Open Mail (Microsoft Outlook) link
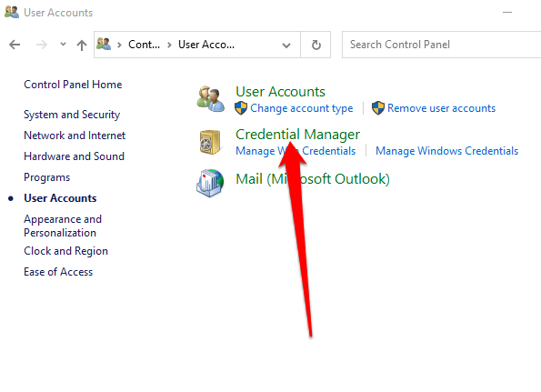The image size is (541, 392). coord(313,179)
